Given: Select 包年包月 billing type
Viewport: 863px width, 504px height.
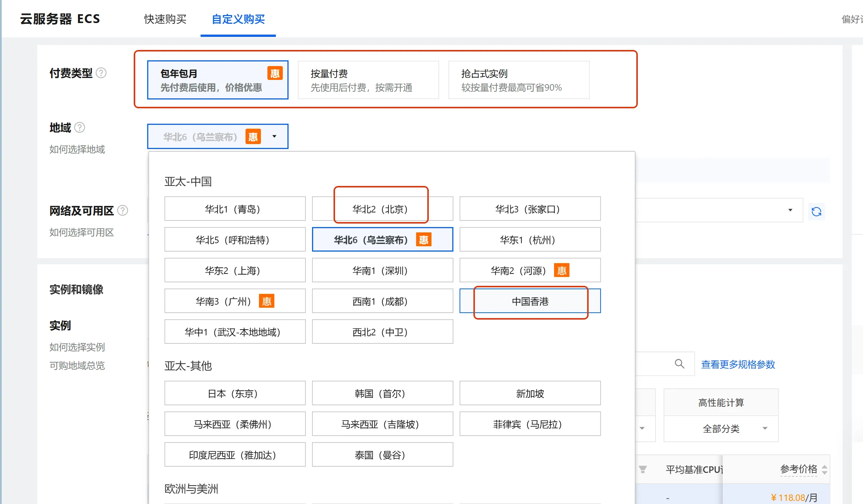Looking at the screenshot, I should click(x=218, y=80).
